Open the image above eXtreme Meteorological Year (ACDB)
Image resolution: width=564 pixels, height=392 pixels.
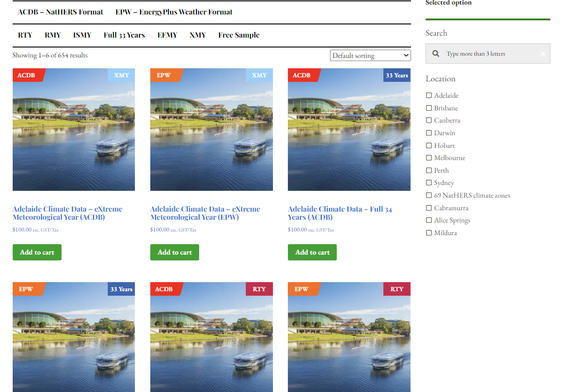point(74,129)
